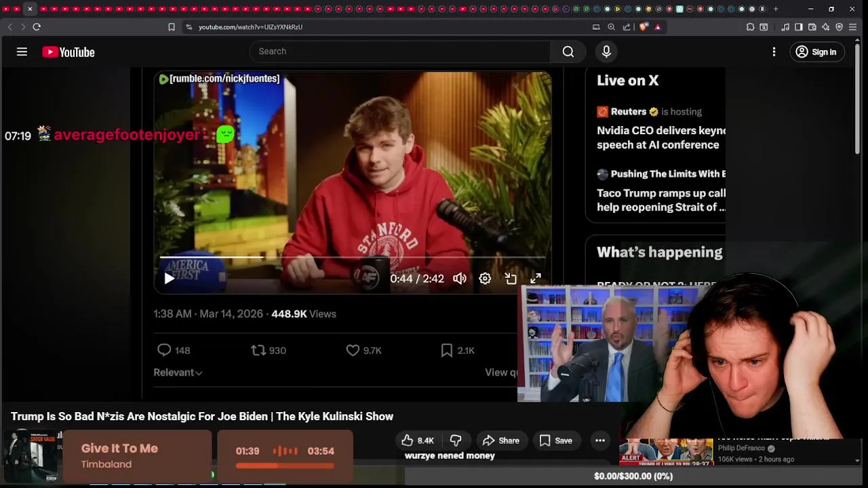Click the 448.9K Views count
This screenshot has width=868, height=488.
pyautogui.click(x=304, y=314)
